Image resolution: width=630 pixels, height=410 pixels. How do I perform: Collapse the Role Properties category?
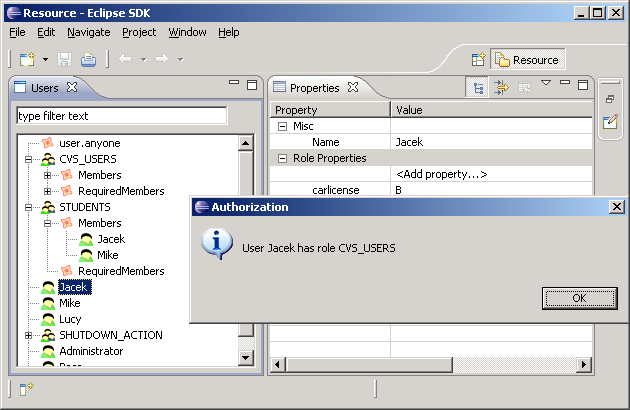[282, 158]
